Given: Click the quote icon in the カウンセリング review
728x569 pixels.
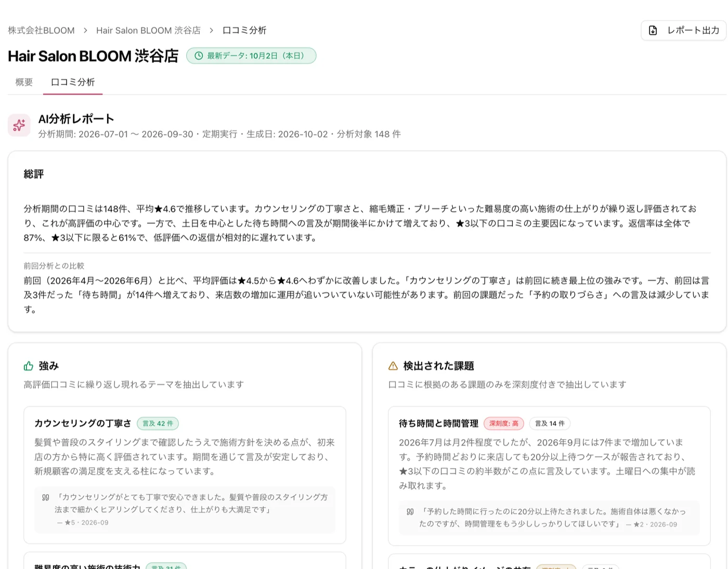Looking at the screenshot, I should coord(46,497).
